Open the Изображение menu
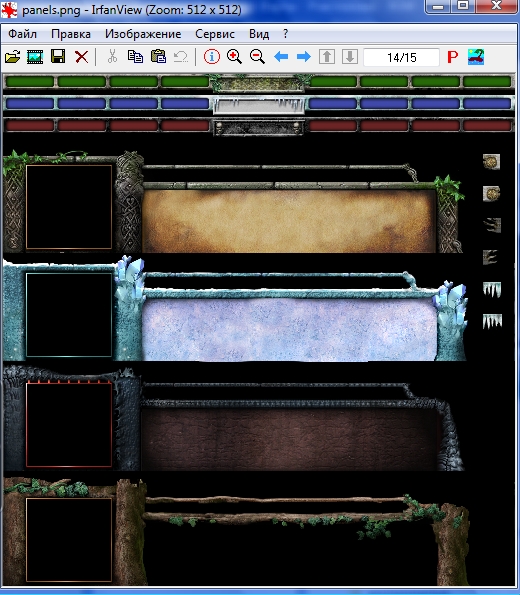Viewport: 520px width, 595px height. pos(143,34)
